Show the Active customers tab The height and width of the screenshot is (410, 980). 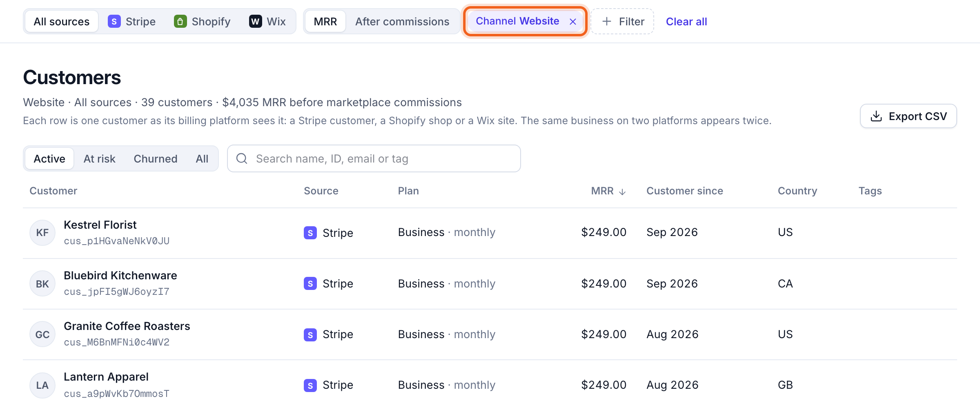pos(49,158)
